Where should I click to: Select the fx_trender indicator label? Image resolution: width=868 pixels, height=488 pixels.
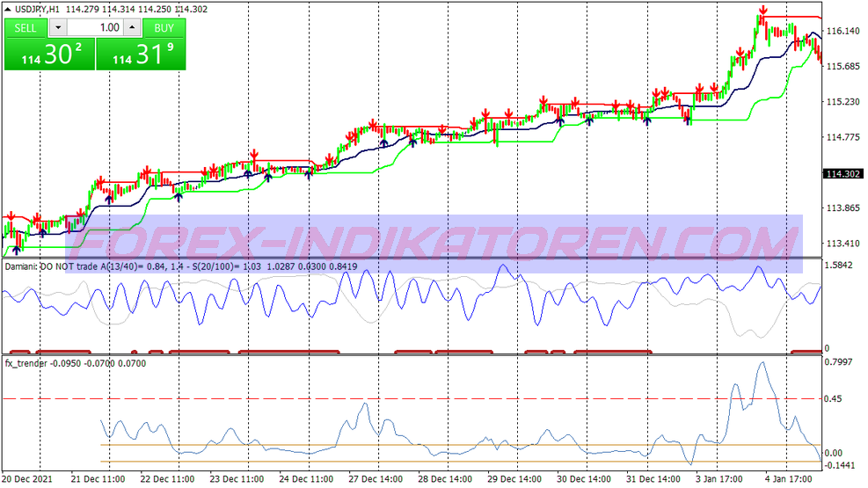[x=26, y=362]
